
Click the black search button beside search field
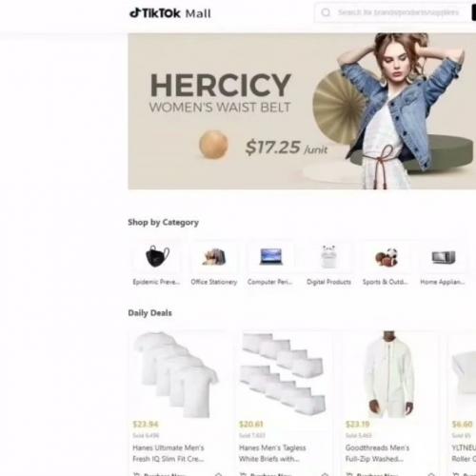click(x=474, y=12)
